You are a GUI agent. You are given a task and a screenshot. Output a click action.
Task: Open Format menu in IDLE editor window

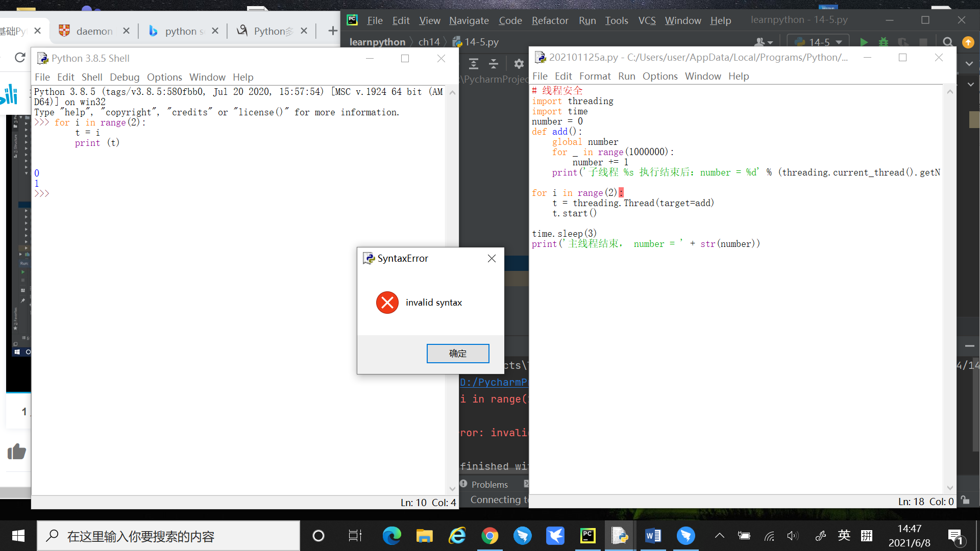point(595,76)
